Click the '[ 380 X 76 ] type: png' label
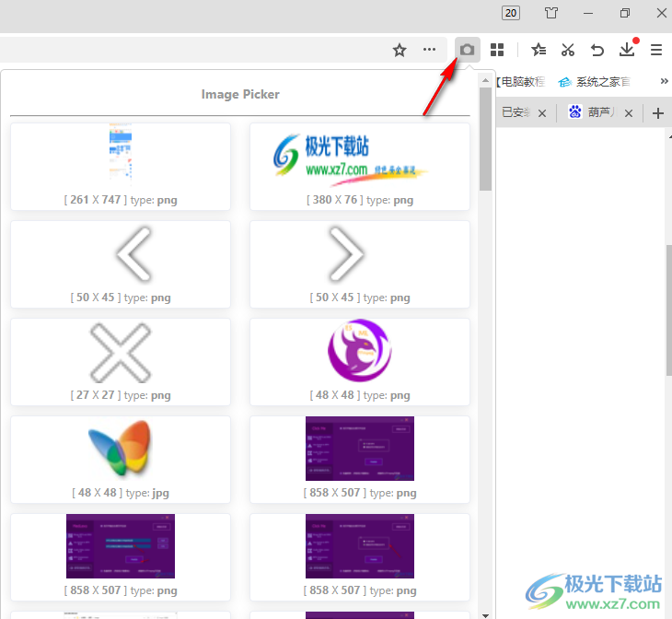This screenshot has width=672, height=619. [x=360, y=200]
